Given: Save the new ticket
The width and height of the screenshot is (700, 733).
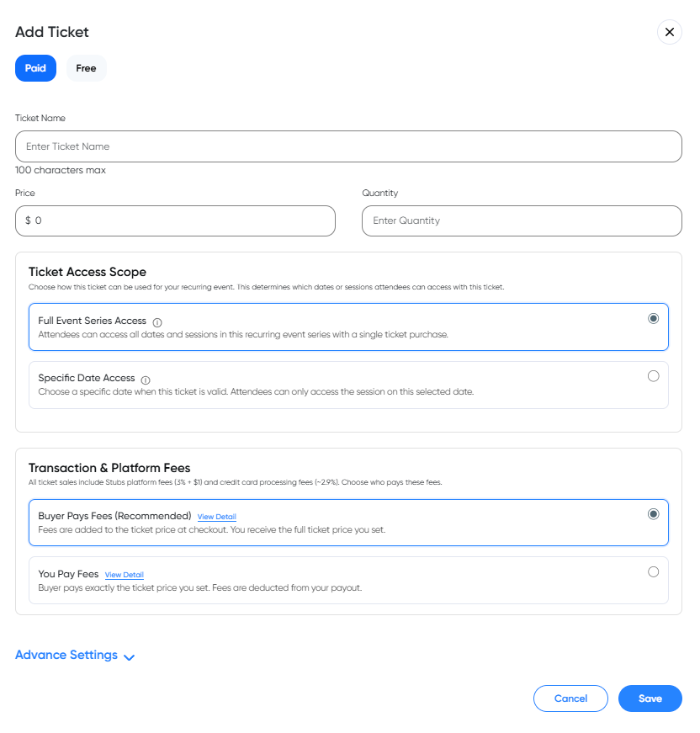Looking at the screenshot, I should [x=650, y=698].
